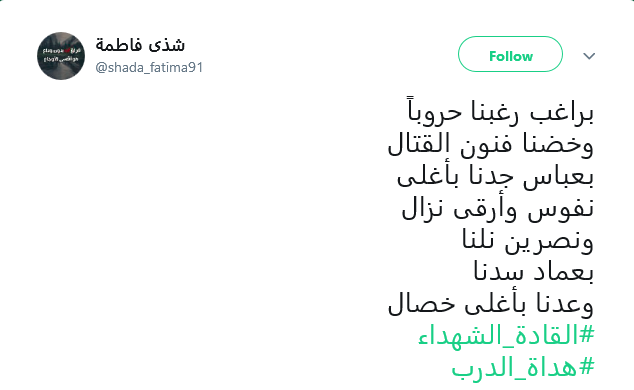The image size is (634, 390).
Task: Click the tweet line نفوس وأرقى نزال
Action: click(x=497, y=209)
